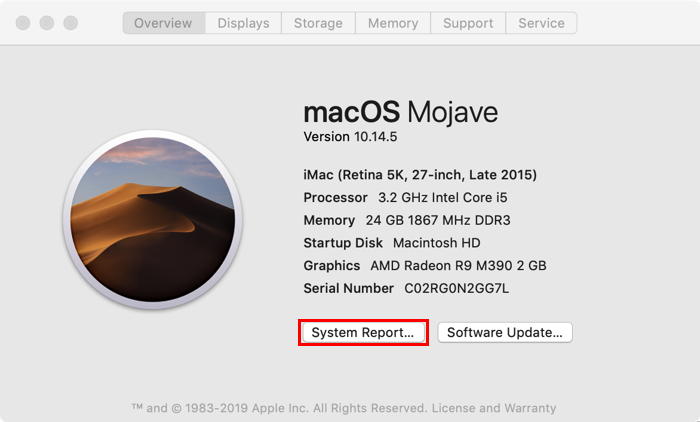The height and width of the screenshot is (422, 700).
Task: Open the Displays tab
Action: tap(243, 23)
